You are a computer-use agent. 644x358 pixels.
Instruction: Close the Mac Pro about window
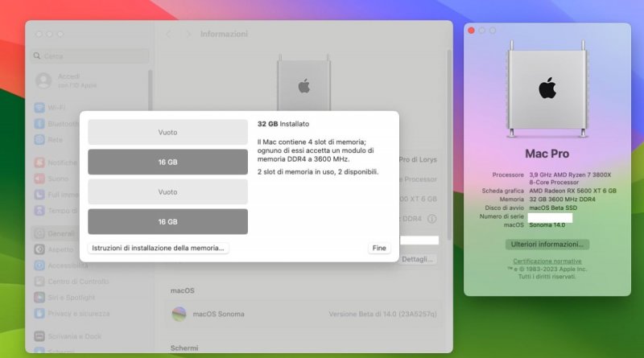[x=471, y=31]
